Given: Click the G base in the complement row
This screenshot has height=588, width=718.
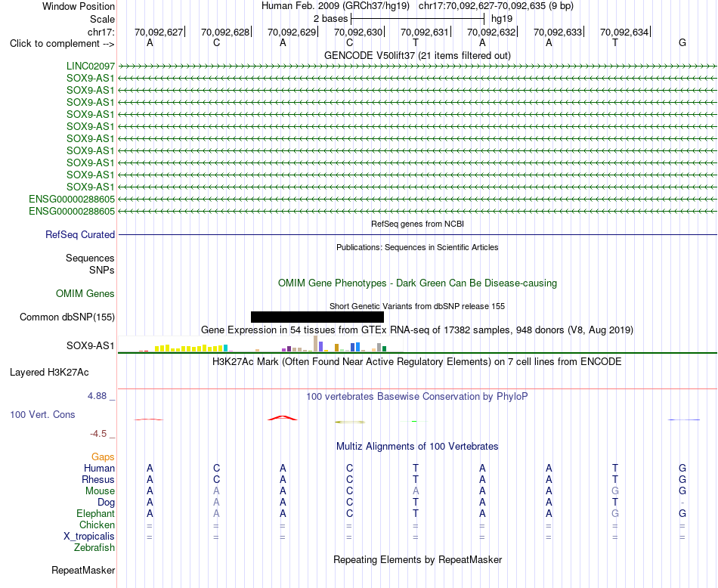Looking at the screenshot, I should point(682,42).
